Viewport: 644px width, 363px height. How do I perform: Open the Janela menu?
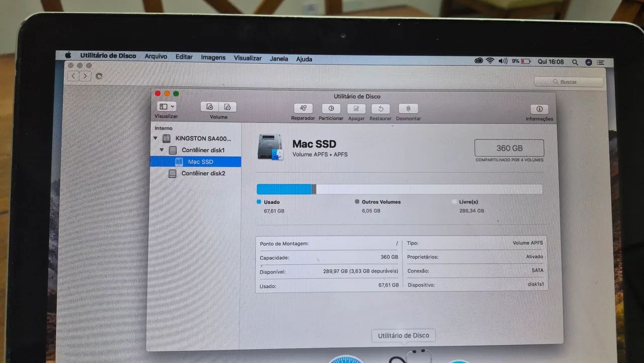[x=279, y=58]
